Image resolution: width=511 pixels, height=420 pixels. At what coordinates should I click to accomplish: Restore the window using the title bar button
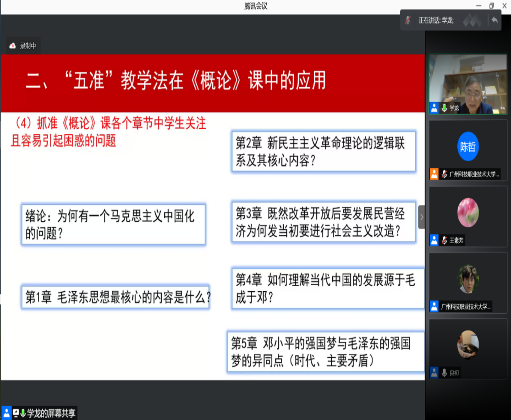[491, 6]
